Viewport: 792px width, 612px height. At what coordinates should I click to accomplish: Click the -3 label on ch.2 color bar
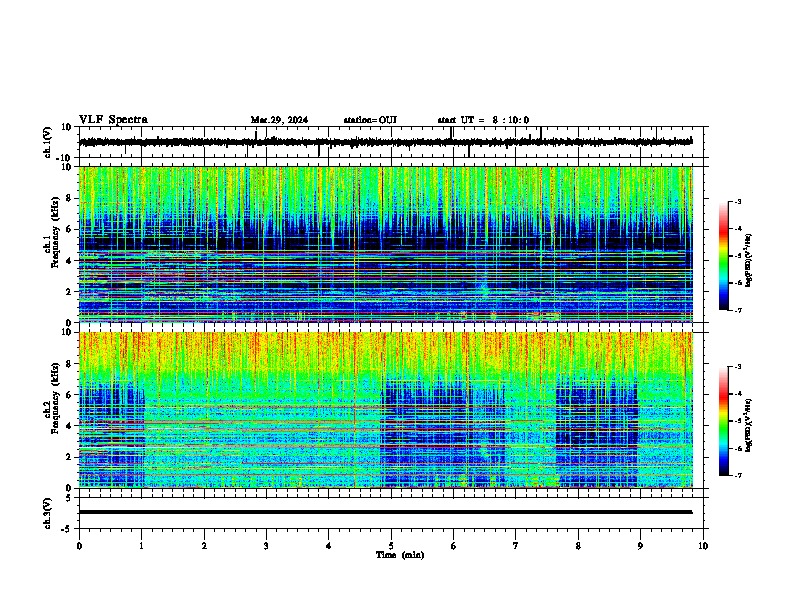click(x=737, y=367)
